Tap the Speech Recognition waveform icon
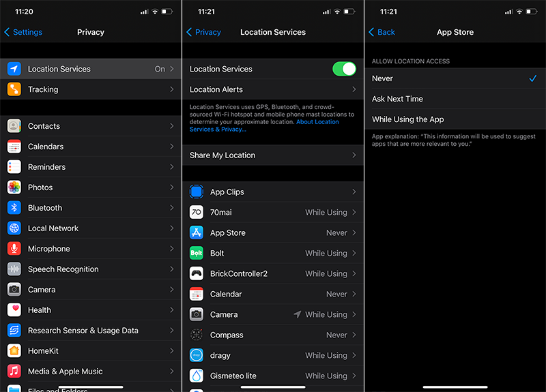 [x=14, y=269]
